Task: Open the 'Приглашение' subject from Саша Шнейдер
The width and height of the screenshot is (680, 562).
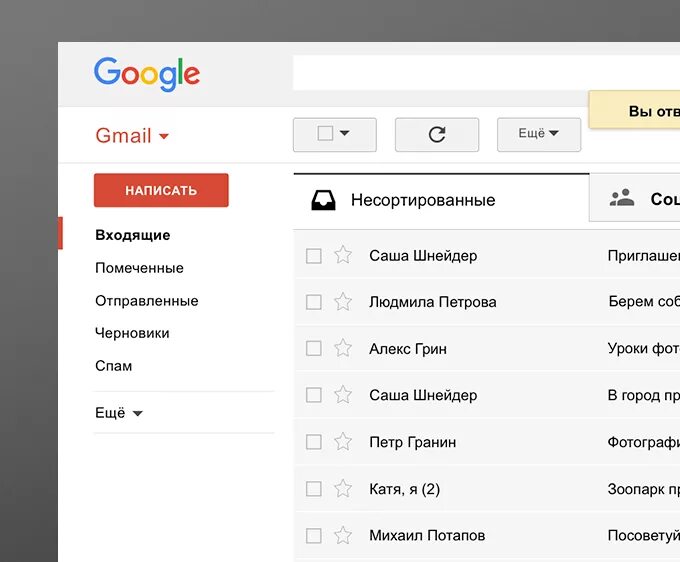Action: 644,256
